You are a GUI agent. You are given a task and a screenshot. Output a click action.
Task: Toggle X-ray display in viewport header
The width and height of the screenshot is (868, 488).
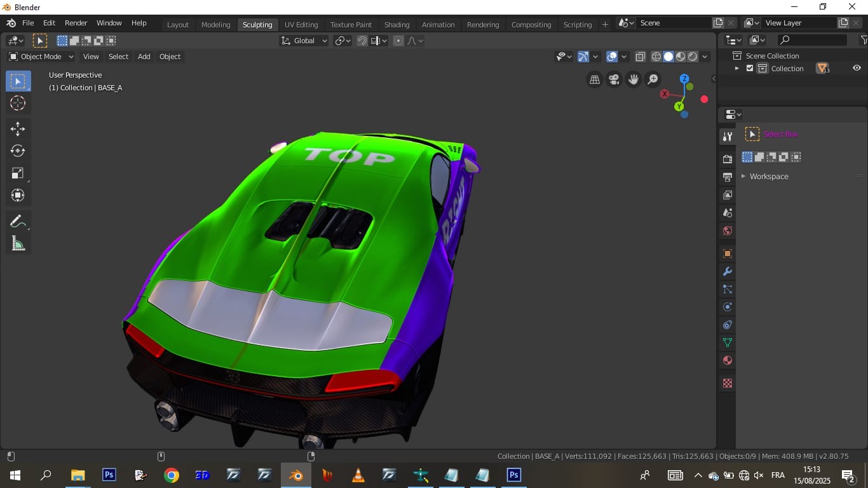[x=641, y=57]
